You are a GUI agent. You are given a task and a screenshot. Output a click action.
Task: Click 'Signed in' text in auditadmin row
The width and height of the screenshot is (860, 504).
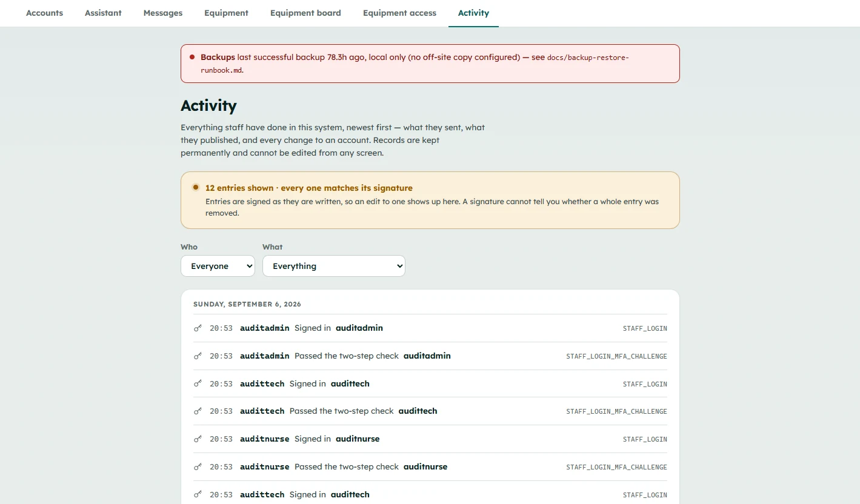313,328
